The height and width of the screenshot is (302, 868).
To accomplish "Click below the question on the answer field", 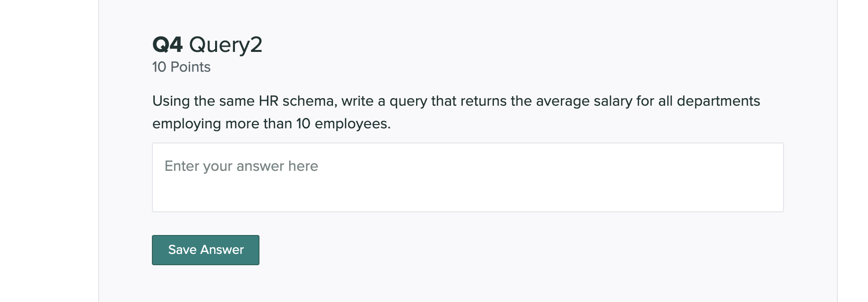I will tap(467, 177).
